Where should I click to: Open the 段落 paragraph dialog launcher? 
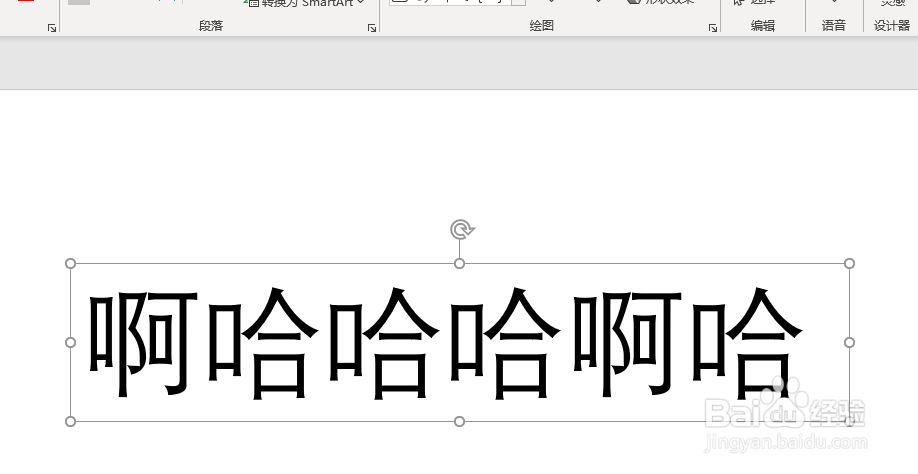click(372, 28)
